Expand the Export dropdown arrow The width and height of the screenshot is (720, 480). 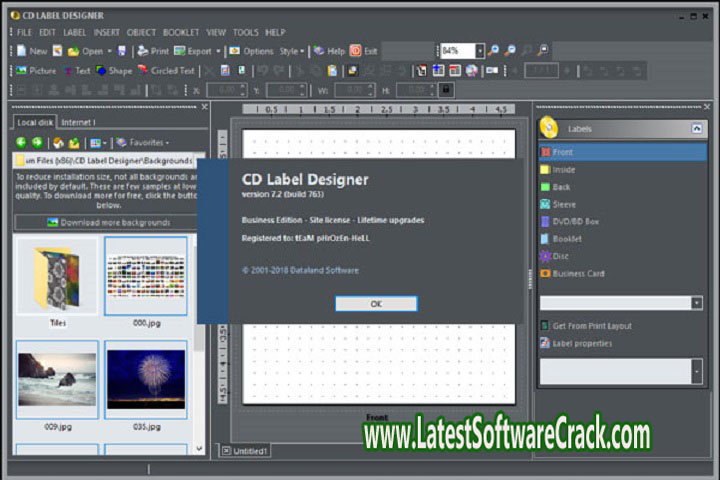tap(218, 51)
